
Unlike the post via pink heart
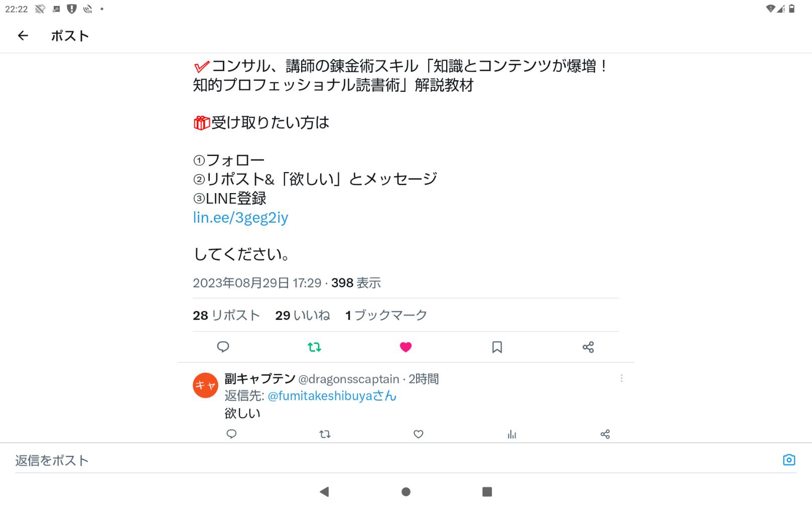[x=405, y=347]
